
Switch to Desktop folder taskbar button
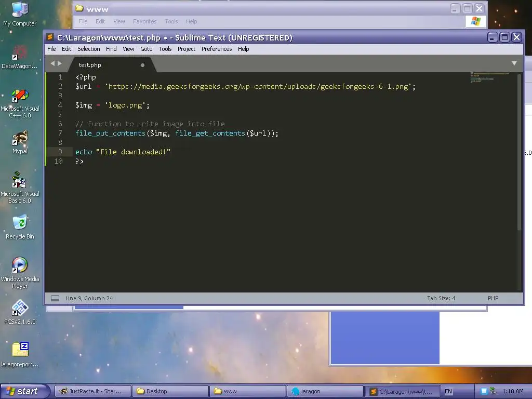click(170, 391)
